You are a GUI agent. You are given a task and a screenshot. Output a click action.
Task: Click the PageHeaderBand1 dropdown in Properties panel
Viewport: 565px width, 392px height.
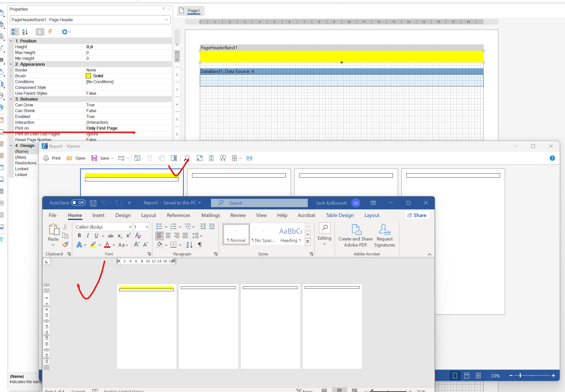click(x=89, y=19)
